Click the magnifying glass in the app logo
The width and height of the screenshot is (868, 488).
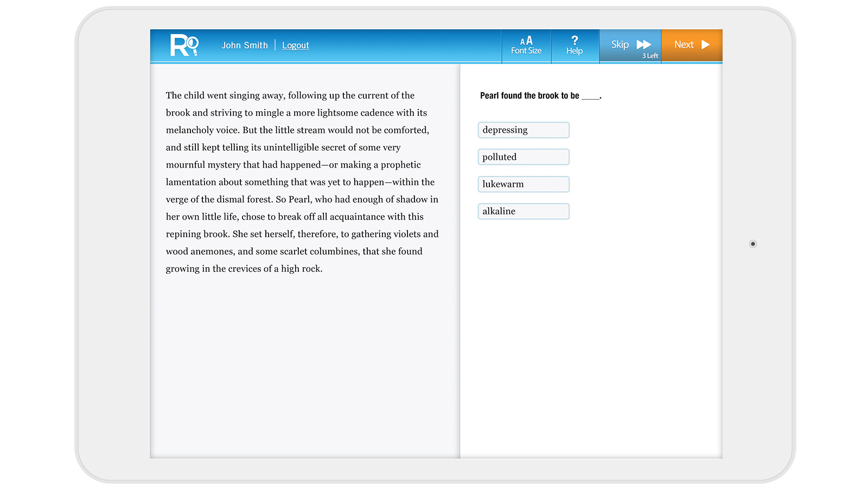(x=192, y=42)
